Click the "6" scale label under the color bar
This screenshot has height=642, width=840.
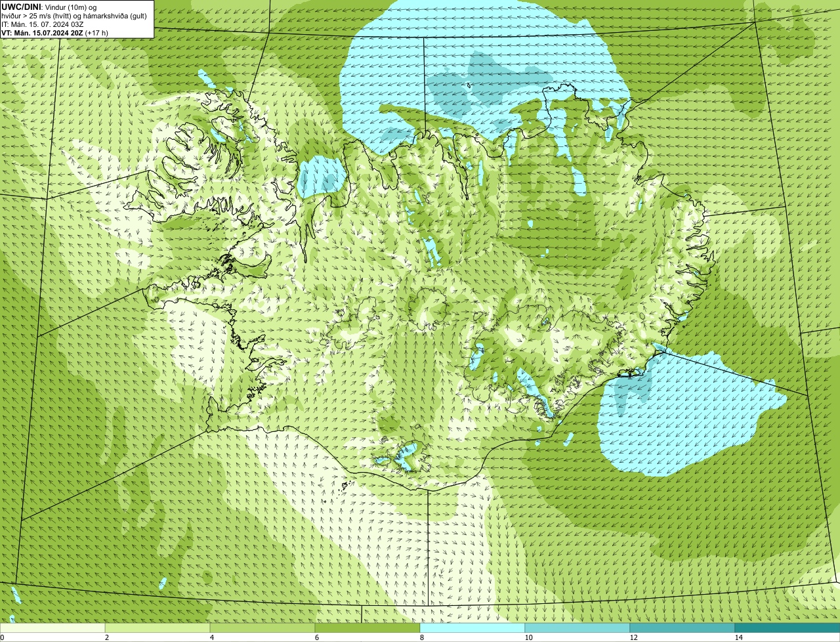316,637
